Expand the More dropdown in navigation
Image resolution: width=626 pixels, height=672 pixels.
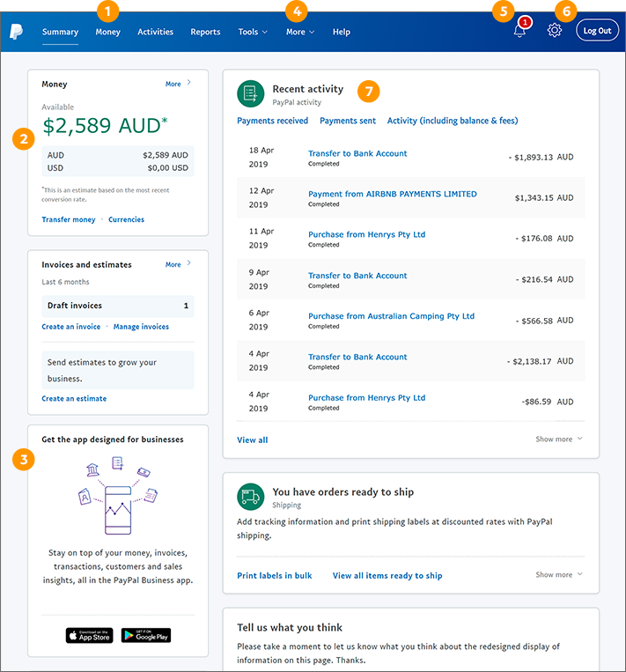click(300, 32)
